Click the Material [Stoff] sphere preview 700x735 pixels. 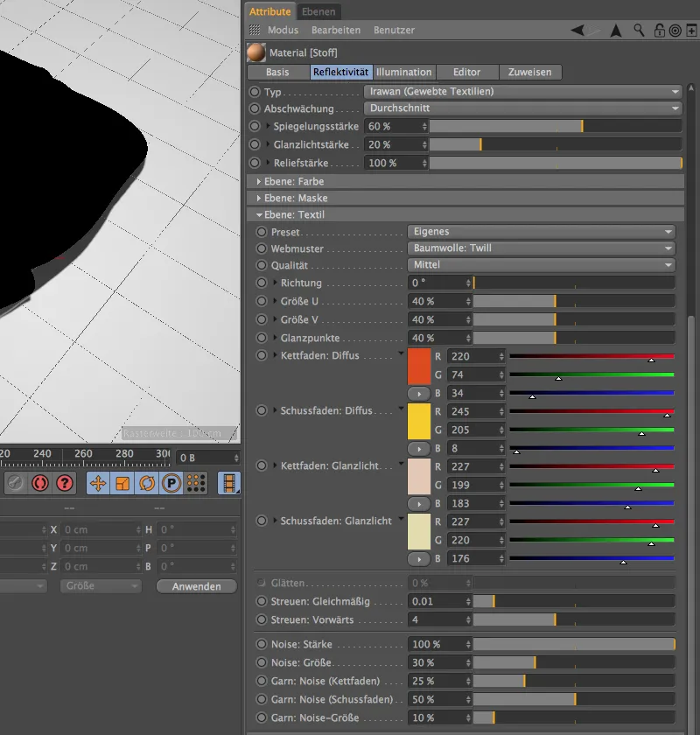pos(256,52)
